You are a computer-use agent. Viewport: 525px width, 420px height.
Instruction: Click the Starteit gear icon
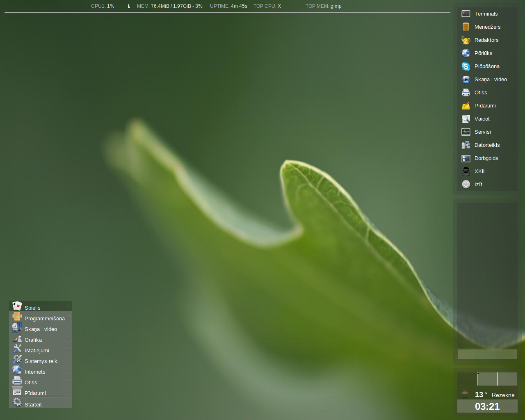point(17,402)
